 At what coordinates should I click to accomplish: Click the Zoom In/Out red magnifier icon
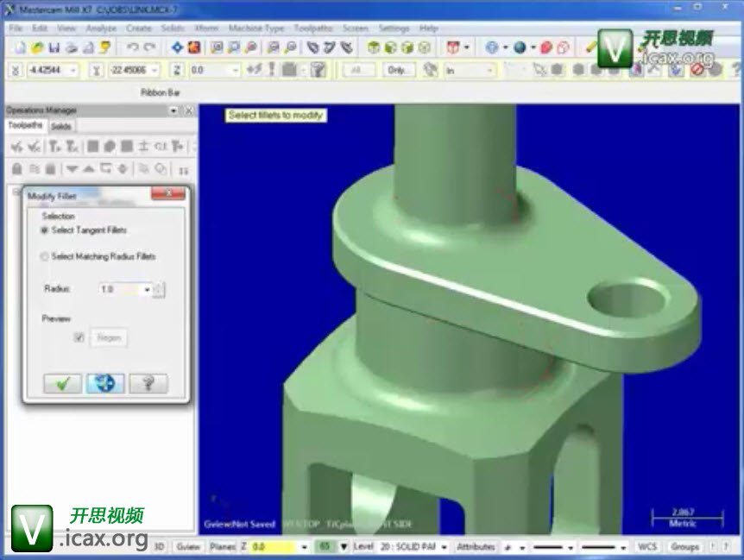click(x=251, y=47)
